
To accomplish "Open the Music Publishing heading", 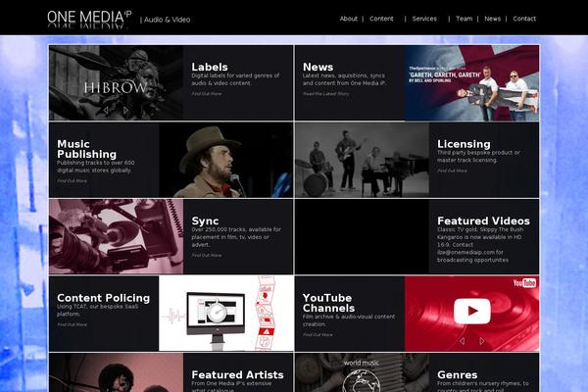I will pyautogui.click(x=87, y=149).
